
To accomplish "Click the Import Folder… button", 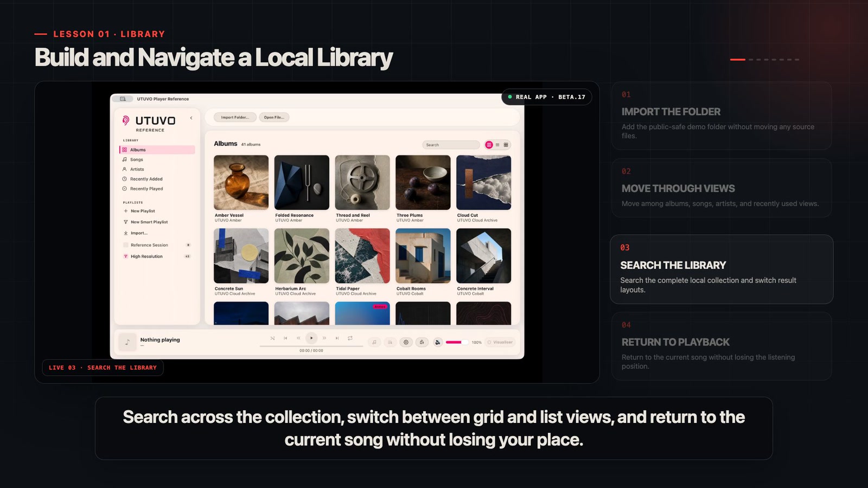I will coord(235,117).
